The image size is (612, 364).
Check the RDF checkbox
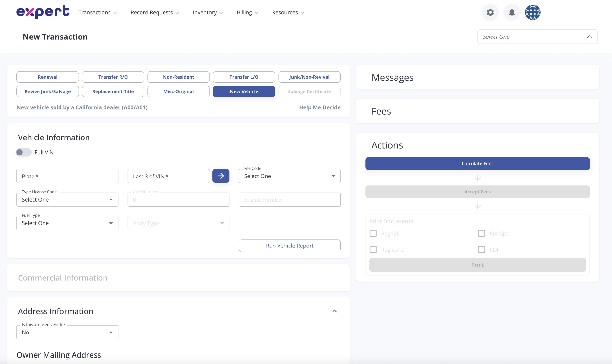[x=481, y=249]
